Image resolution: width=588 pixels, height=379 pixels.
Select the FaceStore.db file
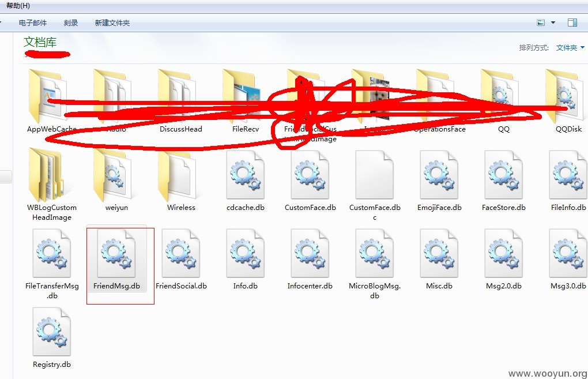[x=504, y=181]
